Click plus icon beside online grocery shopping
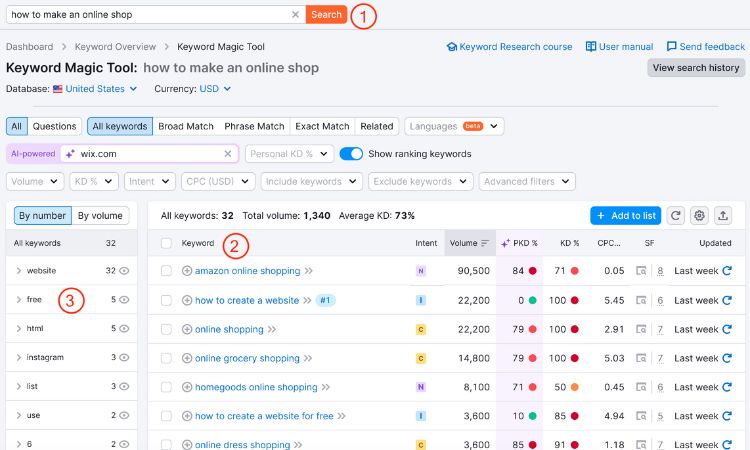 [x=187, y=358]
